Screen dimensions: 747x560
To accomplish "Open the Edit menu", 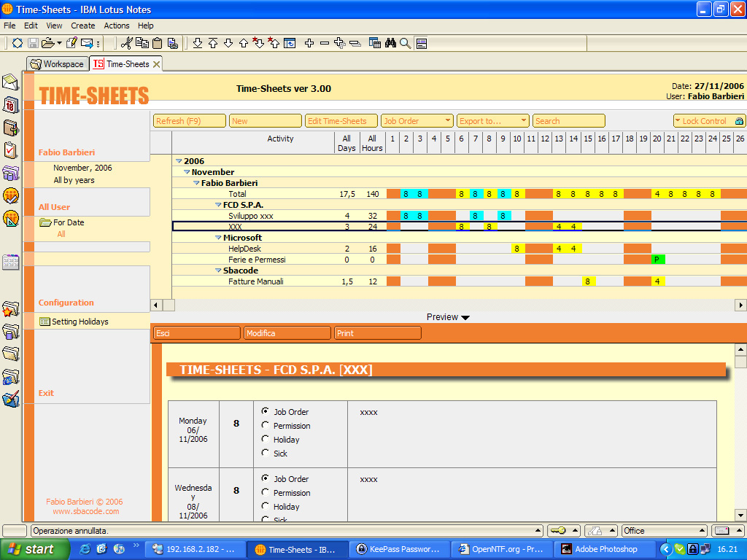I will pyautogui.click(x=31, y=26).
